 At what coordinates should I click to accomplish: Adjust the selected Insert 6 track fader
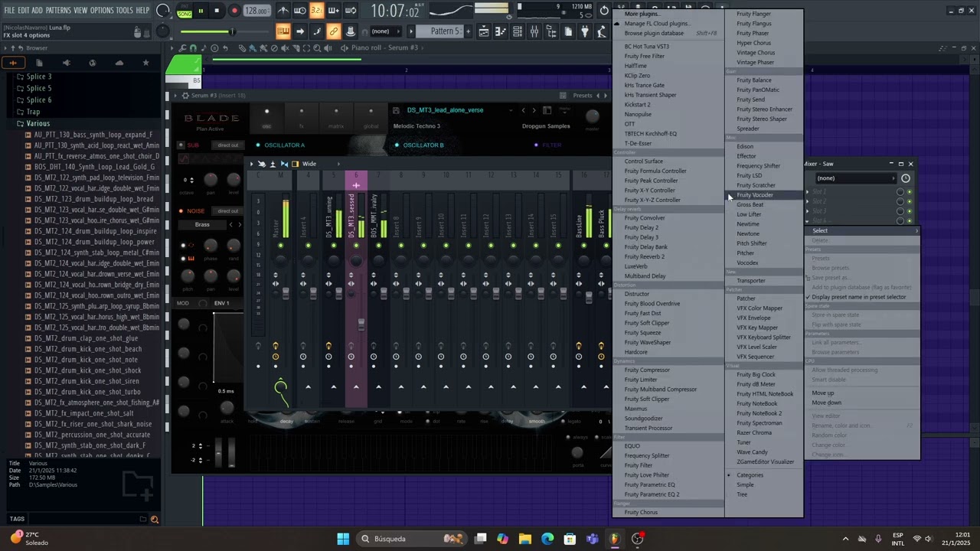361,324
